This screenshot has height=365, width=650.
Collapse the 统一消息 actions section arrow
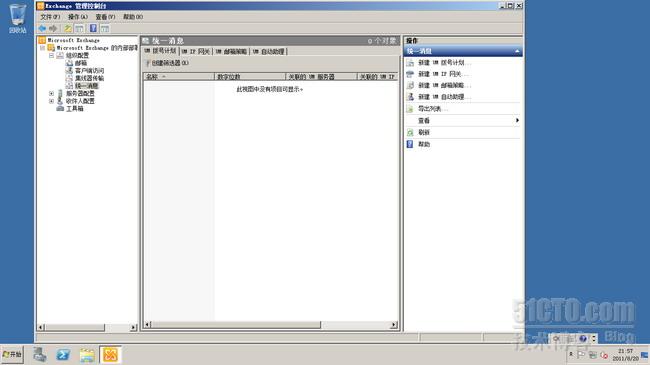point(517,51)
